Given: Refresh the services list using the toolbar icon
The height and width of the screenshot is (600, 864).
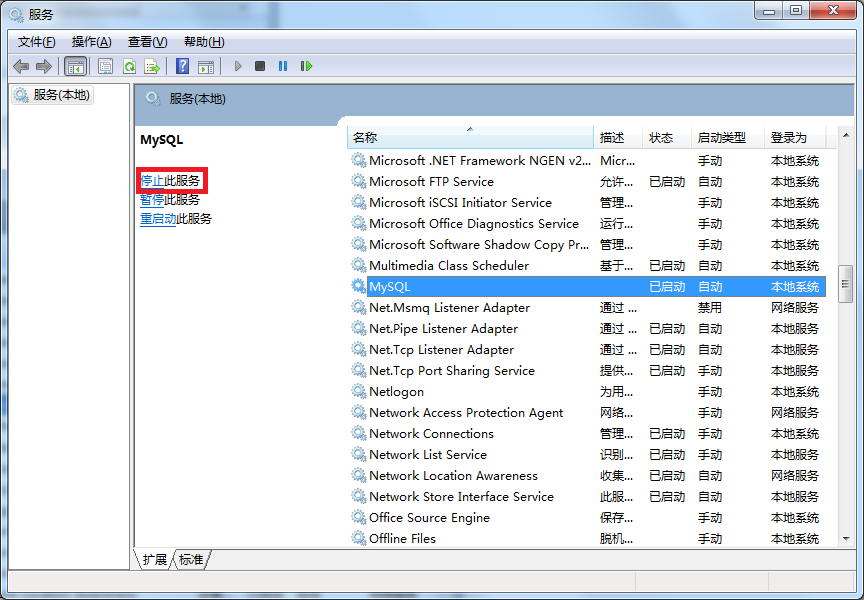Looking at the screenshot, I should click(129, 66).
